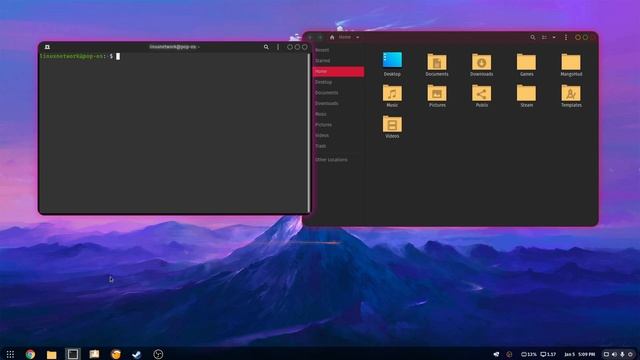This screenshot has width=640, height=360.
Task: Open the applications grid on the taskbar
Action: [x=10, y=354]
